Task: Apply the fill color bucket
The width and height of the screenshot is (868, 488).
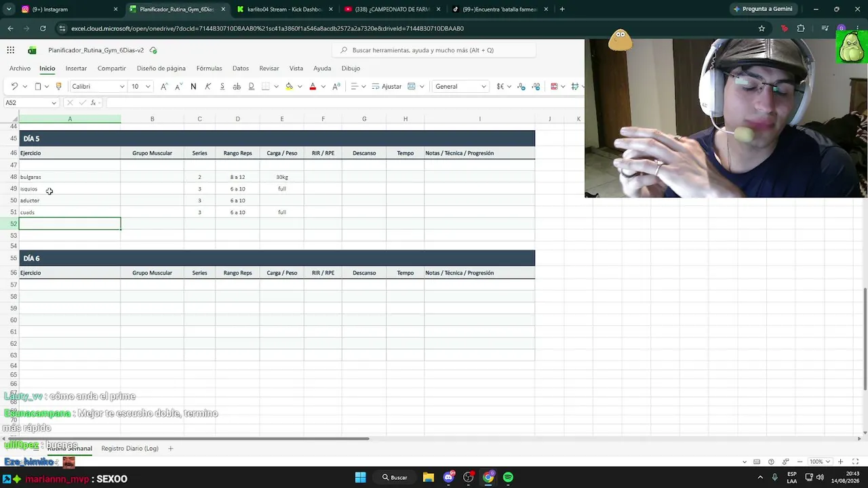Action: coord(289,87)
